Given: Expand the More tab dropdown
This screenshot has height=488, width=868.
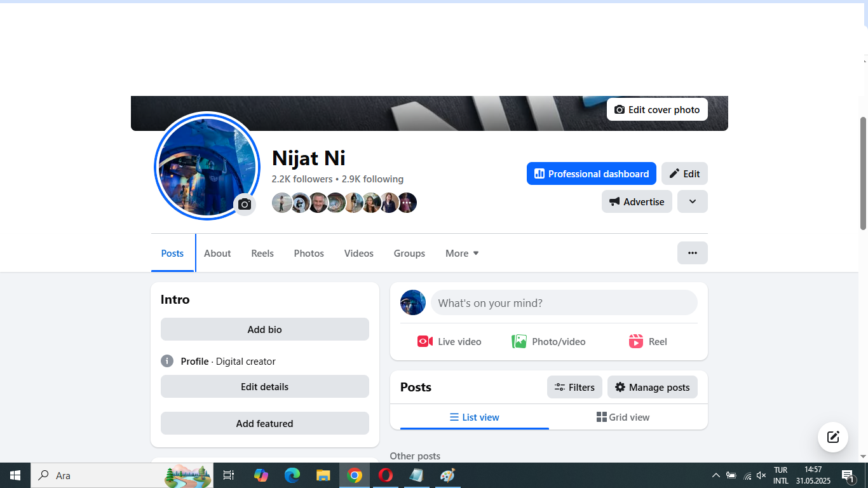Looking at the screenshot, I should [462, 253].
